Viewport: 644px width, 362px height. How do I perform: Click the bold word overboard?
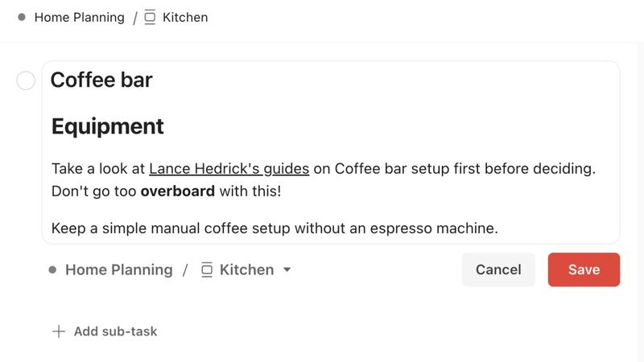click(x=177, y=191)
